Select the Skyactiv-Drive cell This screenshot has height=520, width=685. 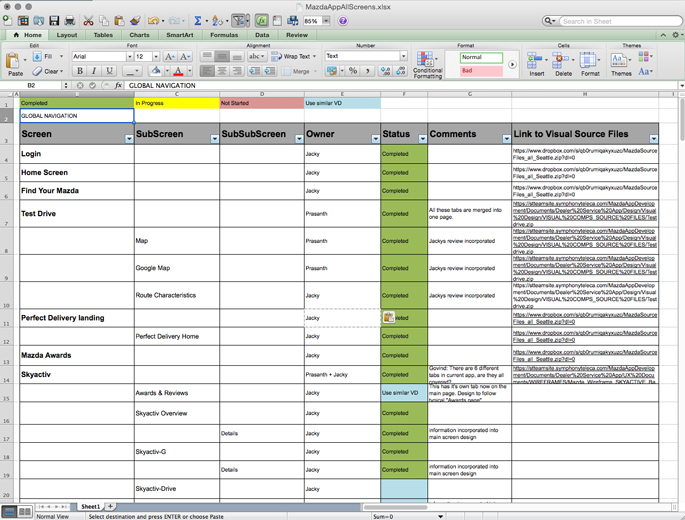click(x=176, y=489)
